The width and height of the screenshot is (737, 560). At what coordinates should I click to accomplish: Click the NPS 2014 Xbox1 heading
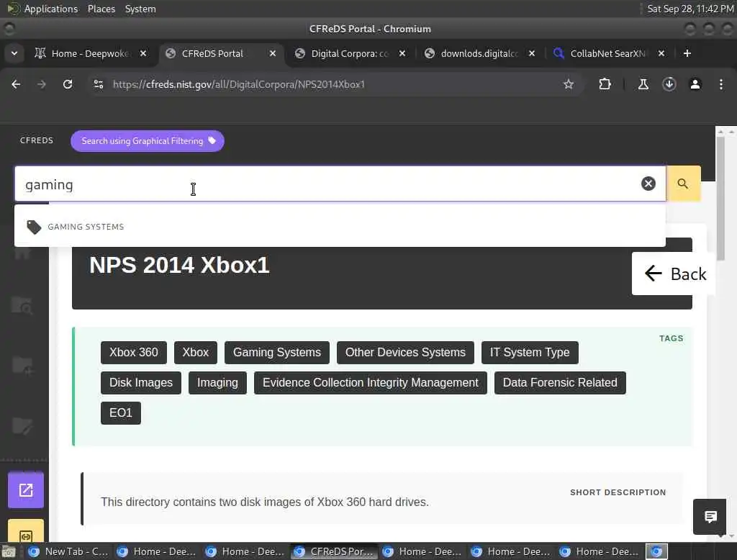179,265
